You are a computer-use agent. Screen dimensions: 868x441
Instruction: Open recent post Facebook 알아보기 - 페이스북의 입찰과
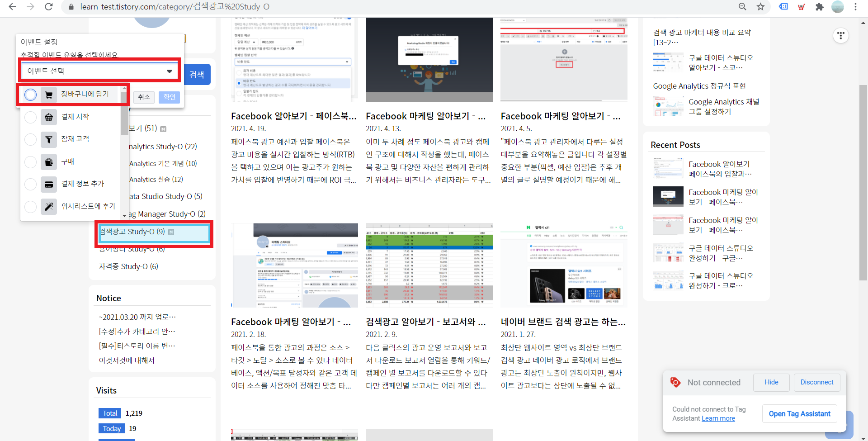coord(722,169)
